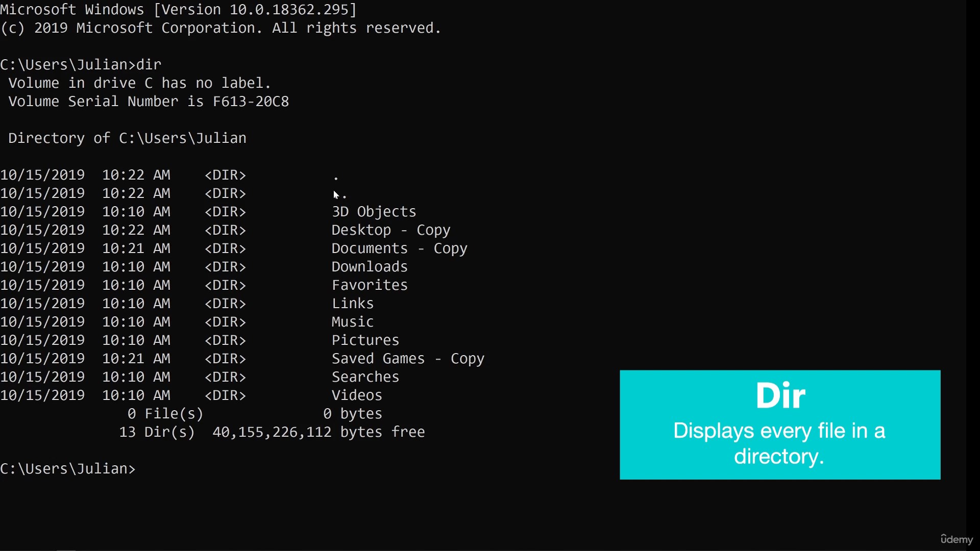The image size is (980, 551).
Task: Click the "Videos" directory name
Action: click(x=357, y=395)
